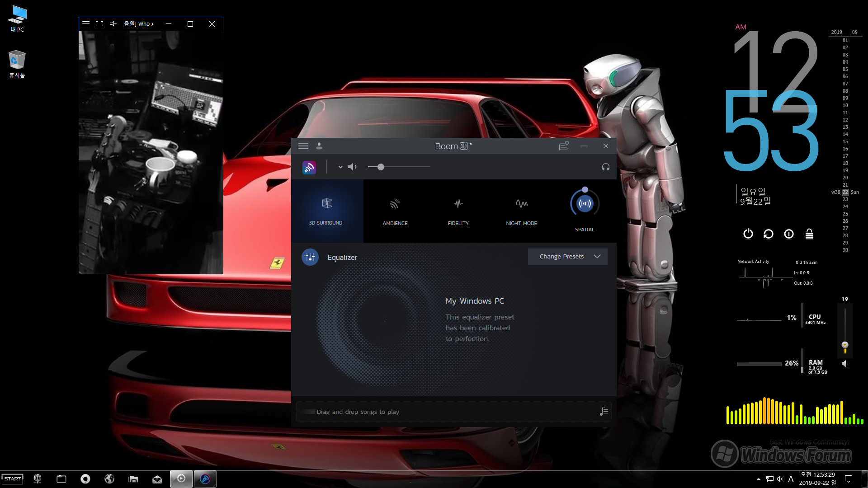Toggle the mute speaker icon in Boom
Image resolution: width=868 pixels, height=488 pixels.
(x=351, y=167)
